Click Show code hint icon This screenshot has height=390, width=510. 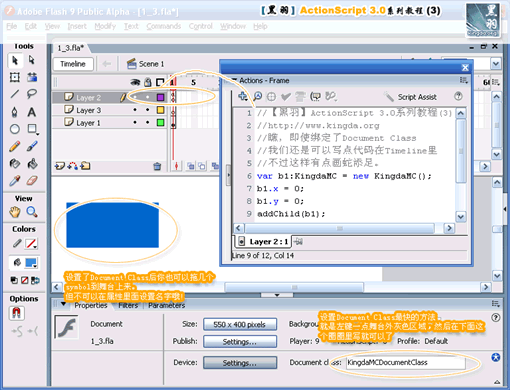(x=315, y=97)
